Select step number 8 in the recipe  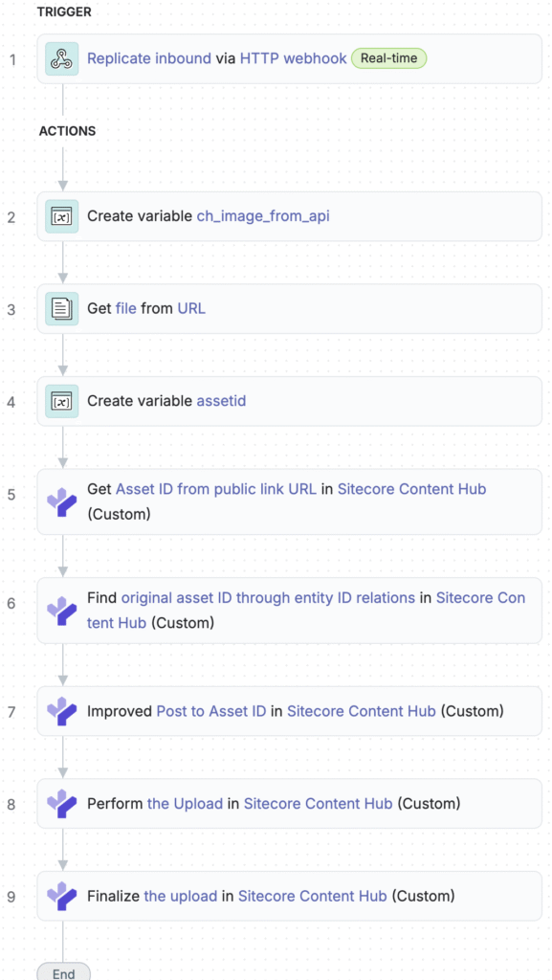(x=11, y=804)
